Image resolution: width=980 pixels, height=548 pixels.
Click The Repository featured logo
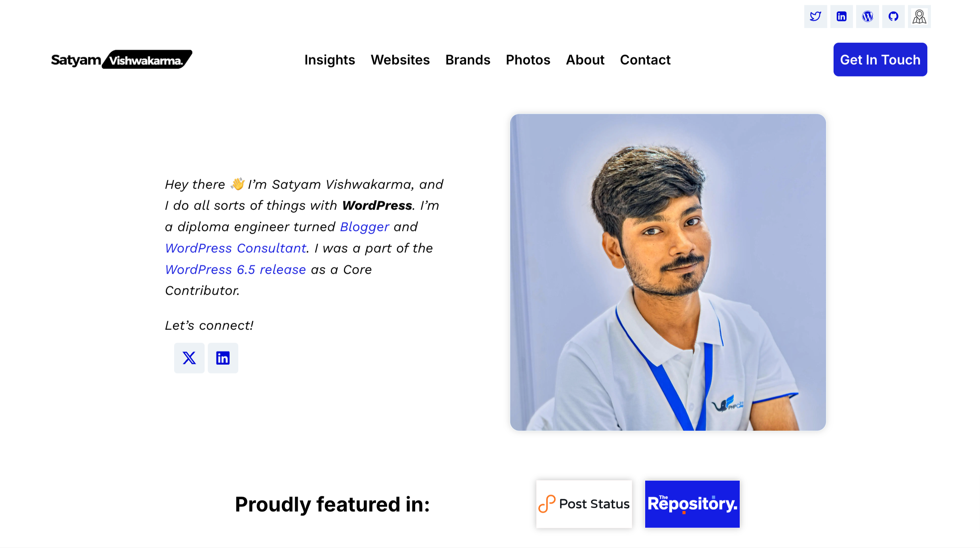692,504
